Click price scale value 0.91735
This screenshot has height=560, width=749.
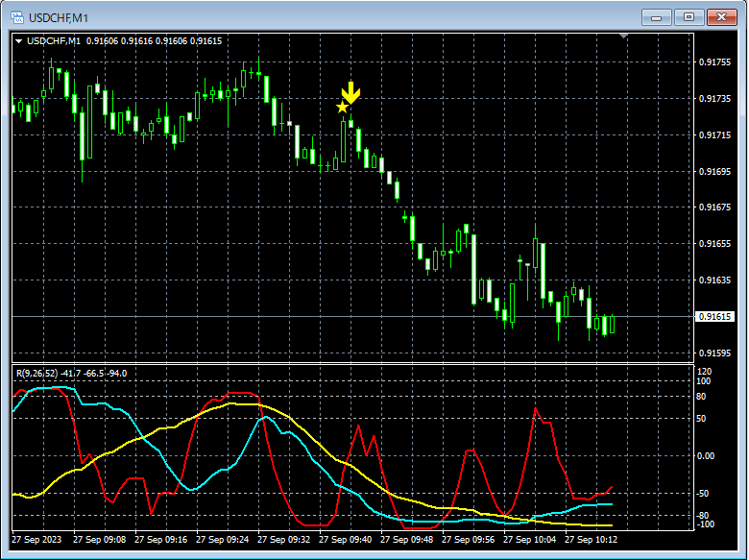714,98
